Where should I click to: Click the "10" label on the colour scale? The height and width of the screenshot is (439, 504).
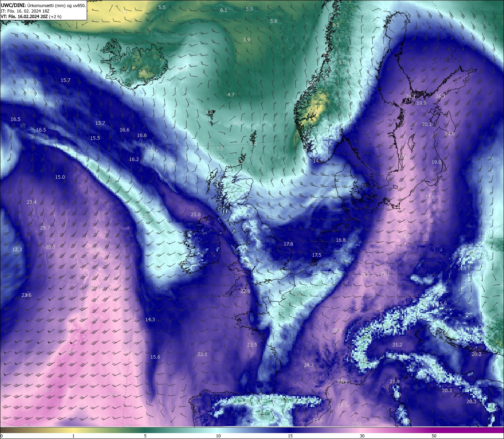(218, 436)
